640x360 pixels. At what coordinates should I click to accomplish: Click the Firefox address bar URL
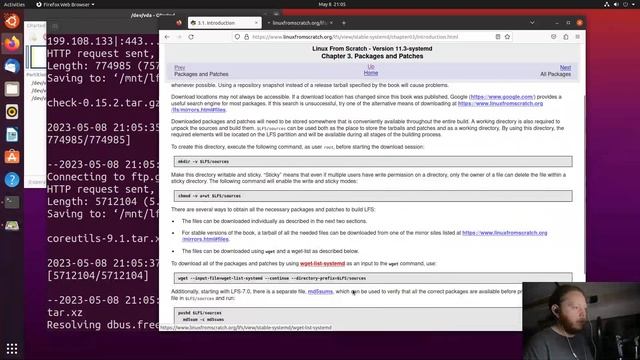(355, 37)
